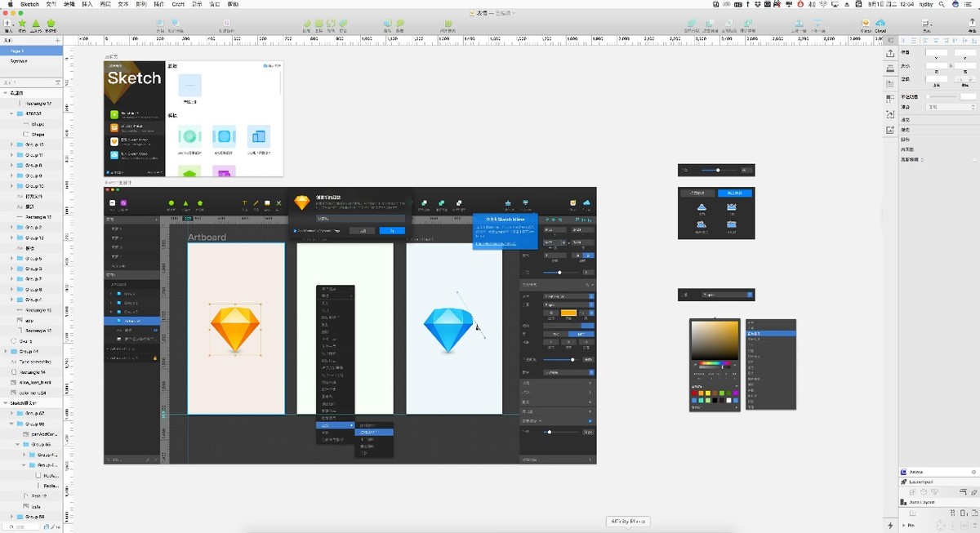Select the Symbols page in pages list

18,61
